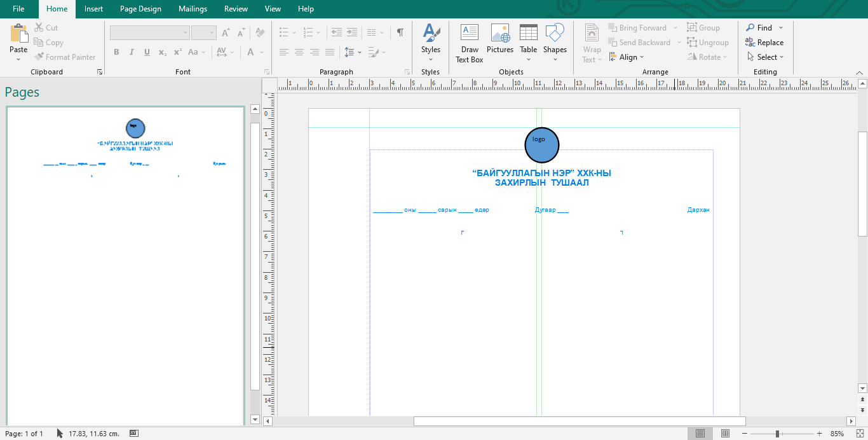Viewport: 868px width, 440px height.
Task: Click the Paste clipboard icon
Action: pos(18,34)
